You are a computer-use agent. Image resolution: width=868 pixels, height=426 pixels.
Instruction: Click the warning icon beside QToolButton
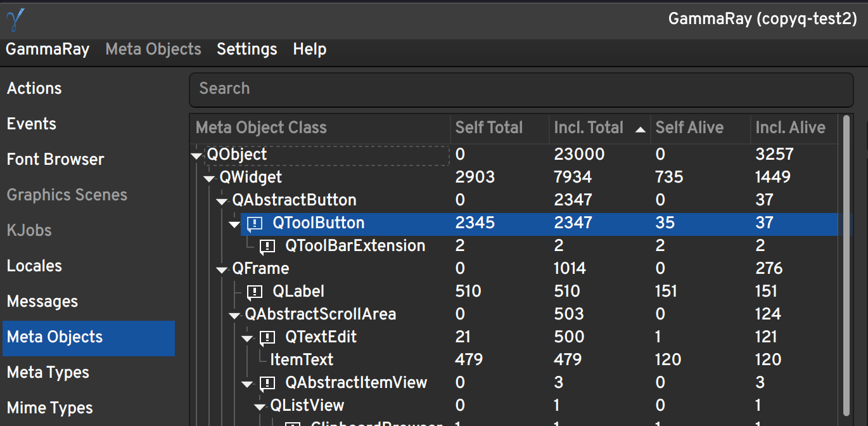click(x=255, y=223)
